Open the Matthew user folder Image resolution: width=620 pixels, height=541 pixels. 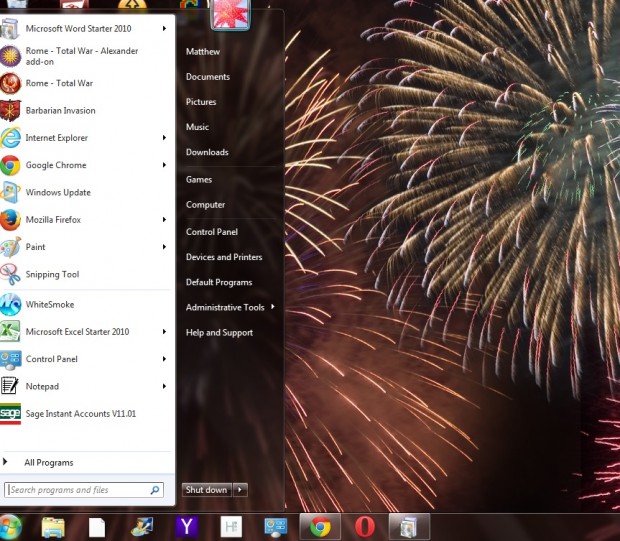(203, 52)
